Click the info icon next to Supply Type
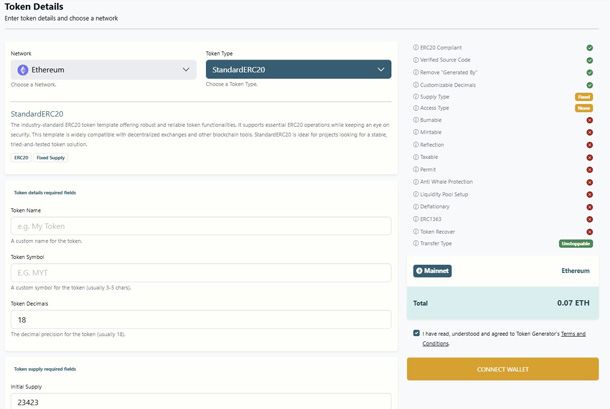Viewport: 610px width, 409px height. tap(416, 97)
